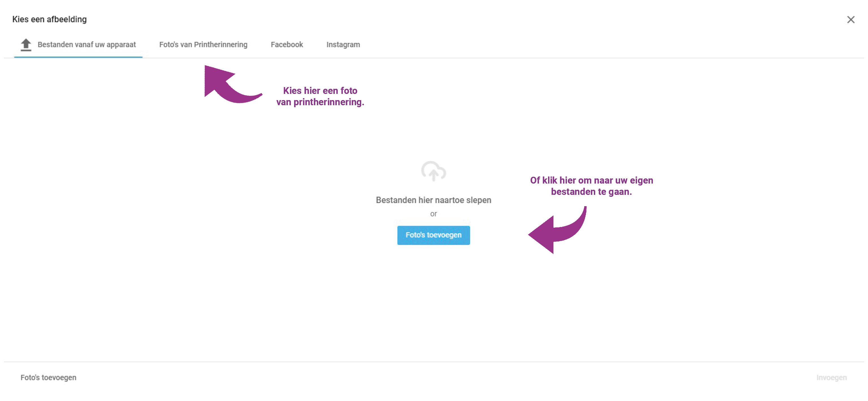The height and width of the screenshot is (401, 868).
Task: Click the Kies een afbeelding dialog title
Action: pyautogui.click(x=49, y=19)
